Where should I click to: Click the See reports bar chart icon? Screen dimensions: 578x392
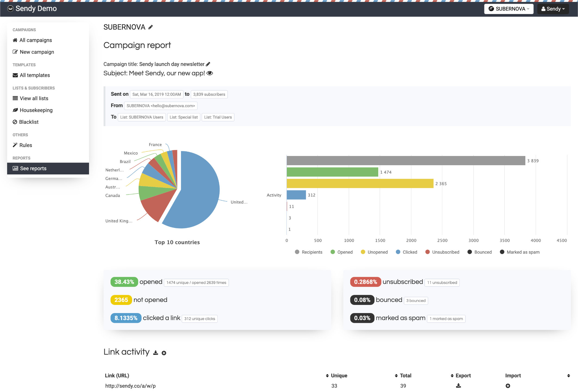[15, 168]
